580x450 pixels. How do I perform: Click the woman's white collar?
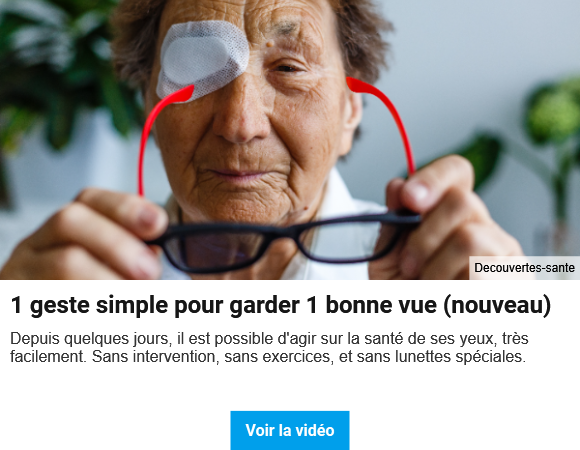coord(333,207)
